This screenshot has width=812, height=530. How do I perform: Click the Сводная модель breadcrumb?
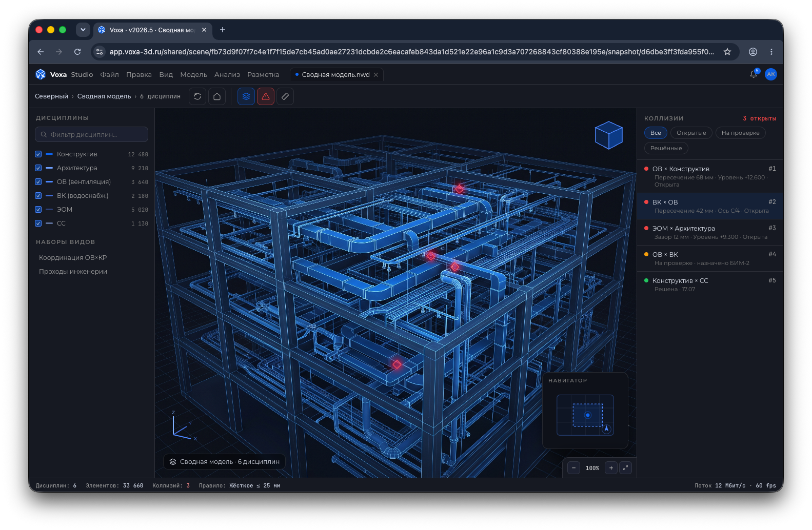pyautogui.click(x=104, y=96)
